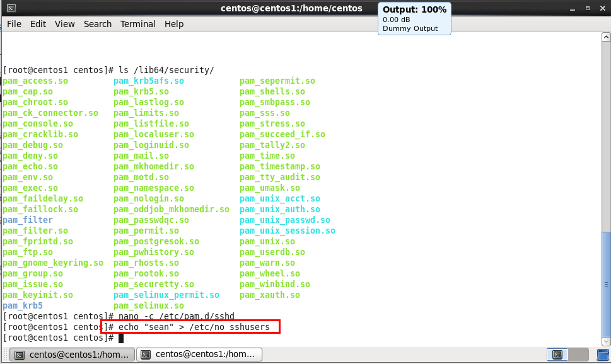
Task: Click the blue pam_krb5 directory name
Action: 23,306
